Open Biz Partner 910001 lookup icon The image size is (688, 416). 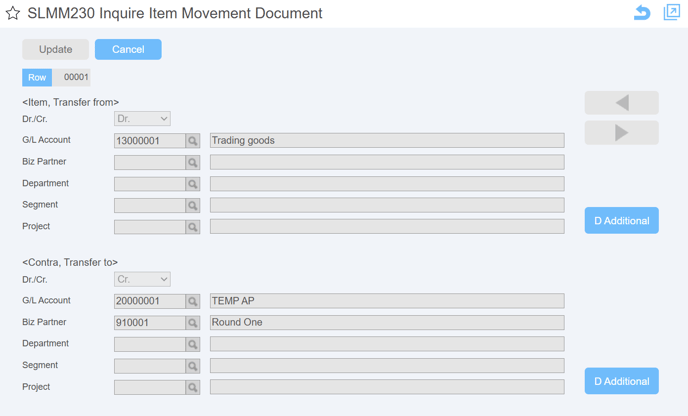(x=193, y=323)
